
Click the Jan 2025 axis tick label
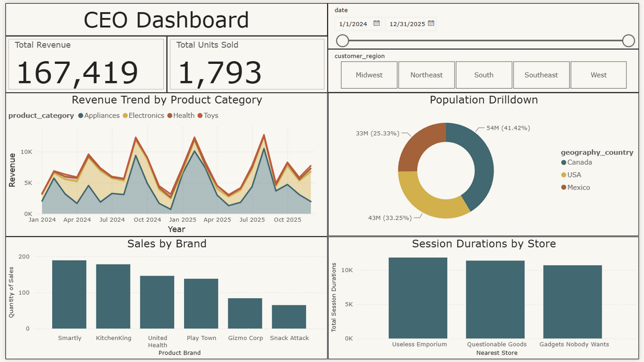point(183,220)
